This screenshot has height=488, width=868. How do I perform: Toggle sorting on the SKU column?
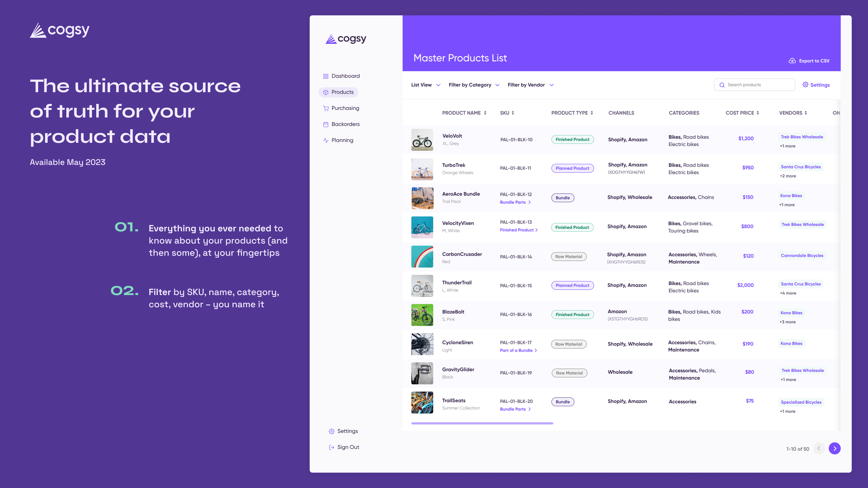(x=513, y=113)
